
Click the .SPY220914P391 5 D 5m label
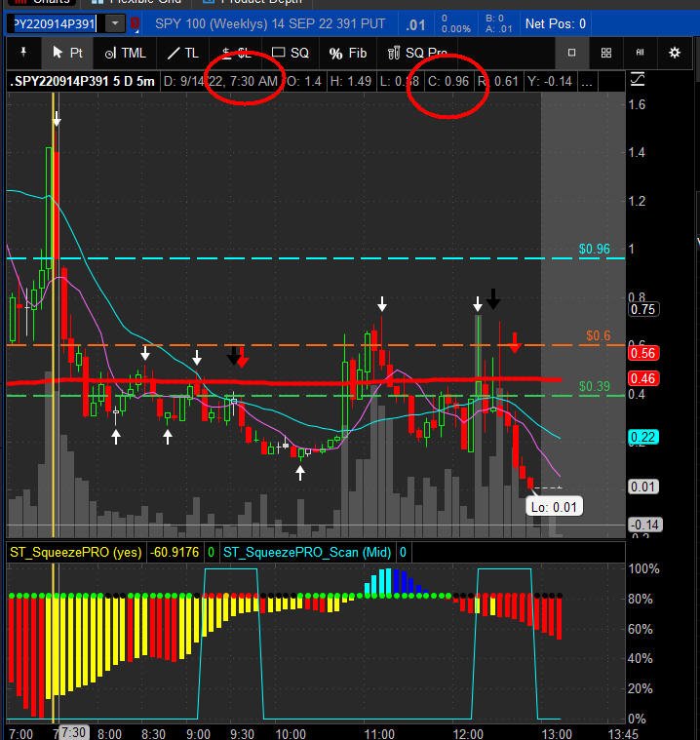[83, 81]
